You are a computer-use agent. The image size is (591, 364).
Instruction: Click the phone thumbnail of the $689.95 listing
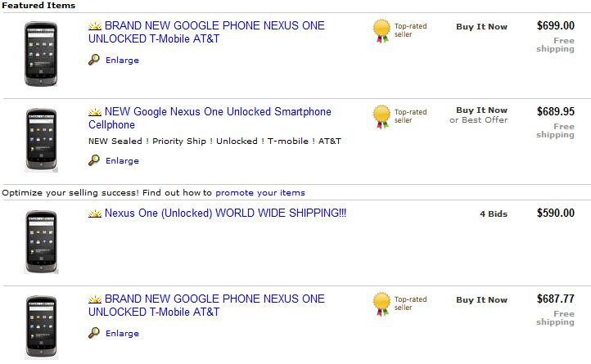(x=42, y=140)
